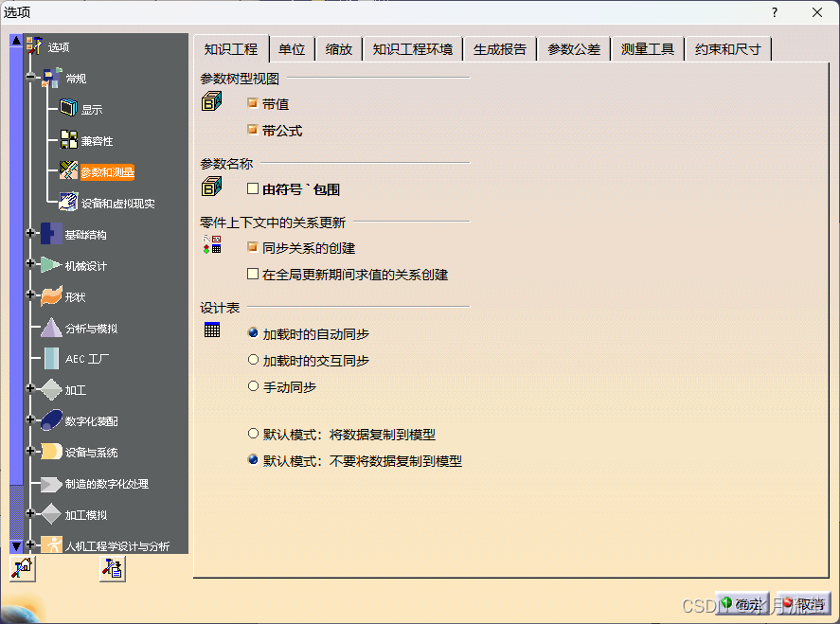Select the 机械设计 category icon
840x624 pixels.
pos(51,265)
